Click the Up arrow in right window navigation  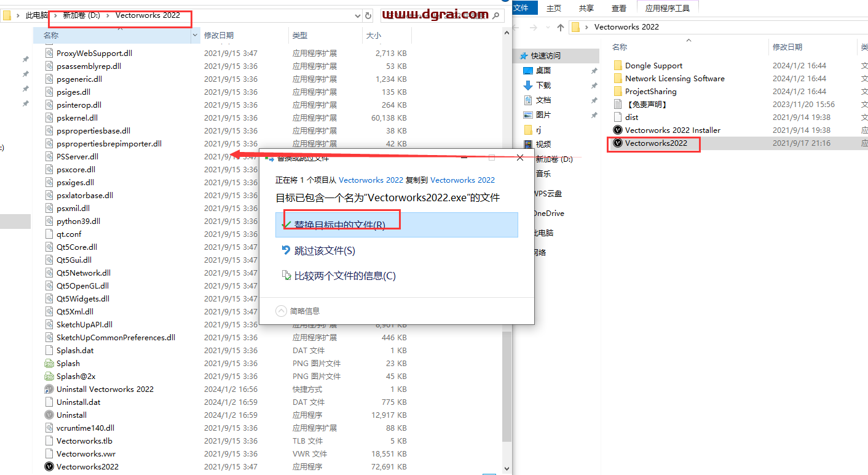(x=560, y=27)
